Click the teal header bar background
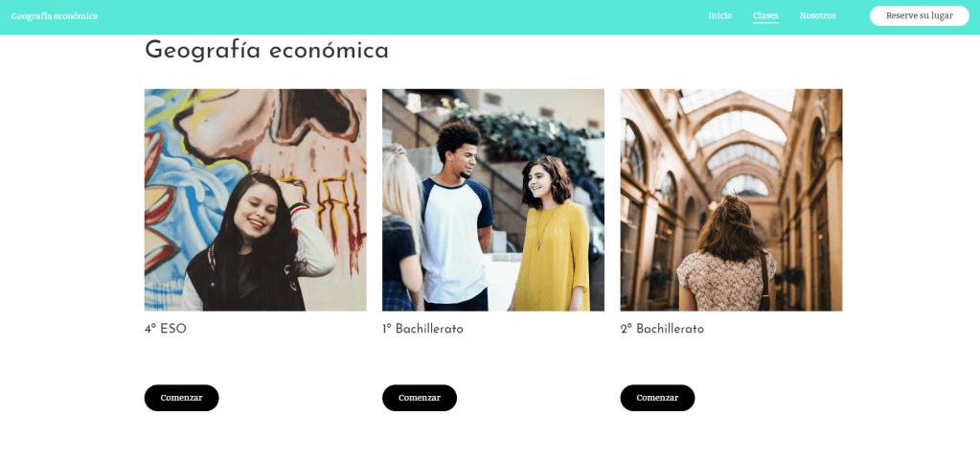Image resolution: width=980 pixels, height=462 pixels. click(406, 17)
